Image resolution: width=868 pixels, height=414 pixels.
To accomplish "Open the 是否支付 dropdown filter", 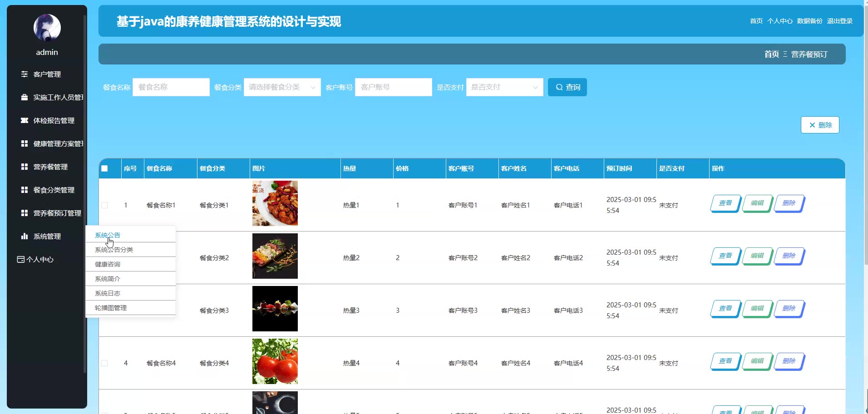I will click(x=505, y=87).
